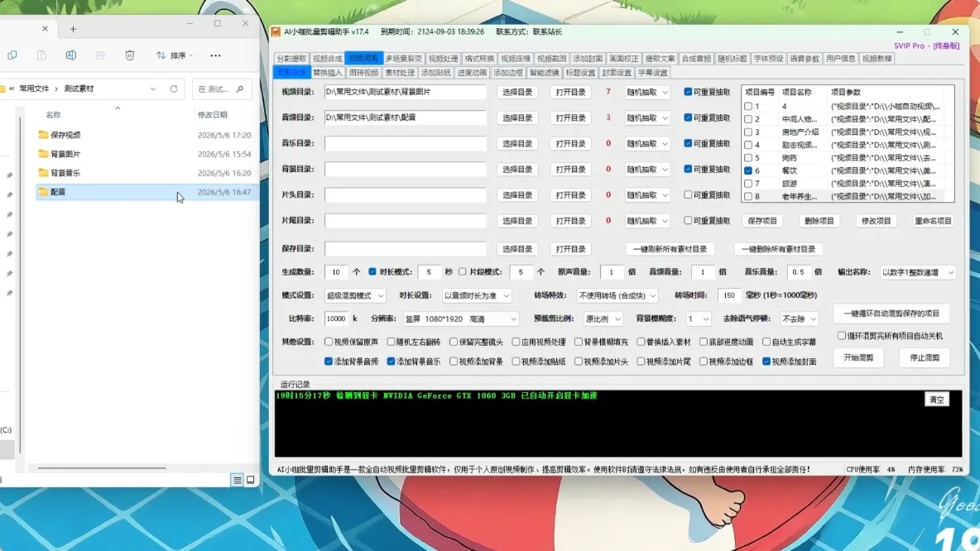Expand the Explorer address bar history dropdown
The height and width of the screenshot is (551, 980).
tap(153, 89)
